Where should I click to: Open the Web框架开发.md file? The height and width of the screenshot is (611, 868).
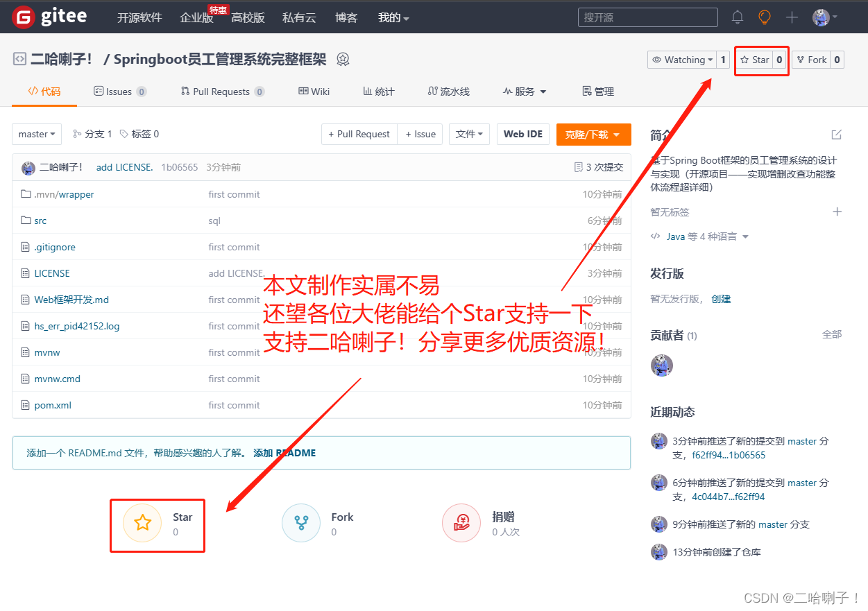point(71,300)
